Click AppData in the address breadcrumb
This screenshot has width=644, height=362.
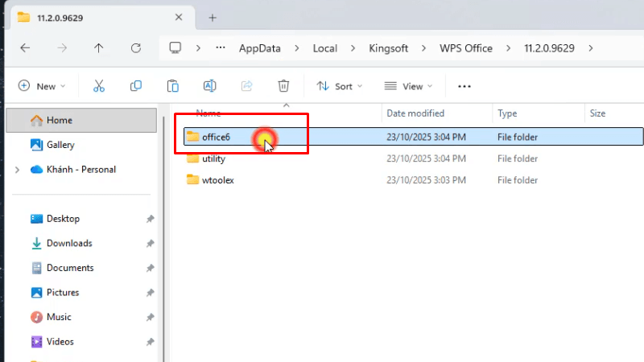(x=260, y=48)
